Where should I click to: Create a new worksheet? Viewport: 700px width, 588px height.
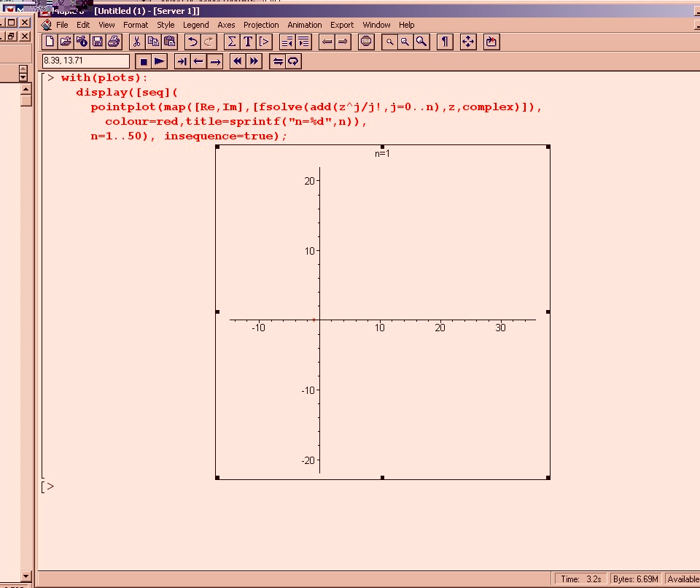(50, 42)
